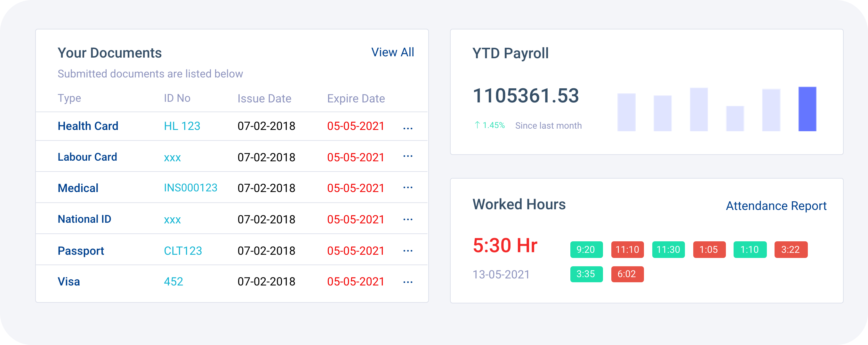The width and height of the screenshot is (868, 345).
Task: Click National ID's xxx ID value
Action: tap(172, 220)
